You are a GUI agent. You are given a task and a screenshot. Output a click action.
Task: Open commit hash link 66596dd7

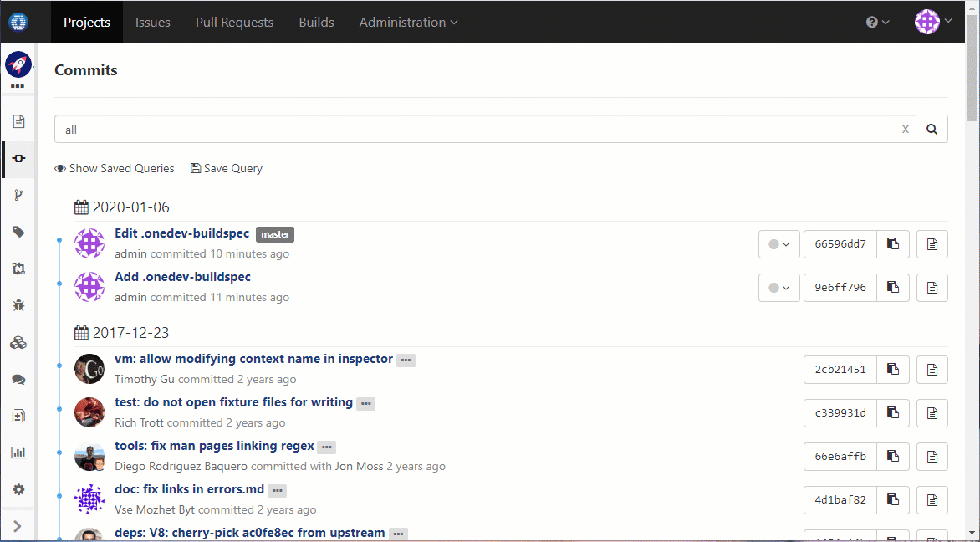(x=840, y=243)
